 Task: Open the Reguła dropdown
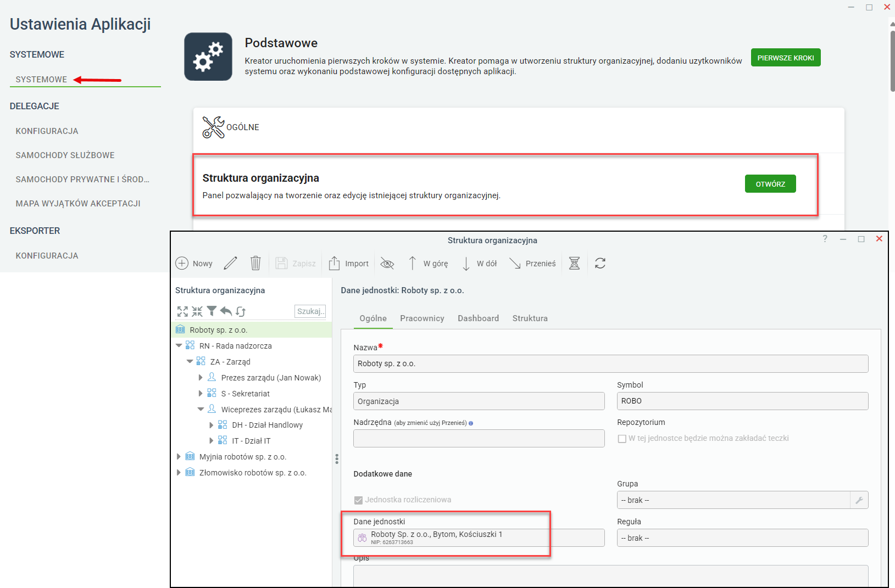(x=742, y=538)
